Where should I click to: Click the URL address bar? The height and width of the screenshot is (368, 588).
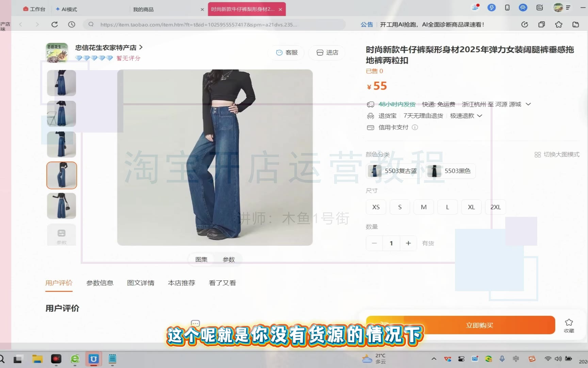pos(214,25)
